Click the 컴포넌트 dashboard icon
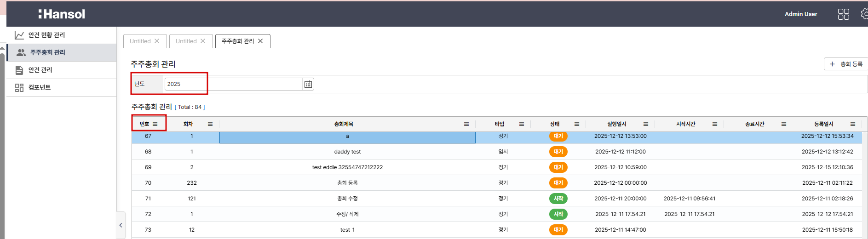 (19, 87)
